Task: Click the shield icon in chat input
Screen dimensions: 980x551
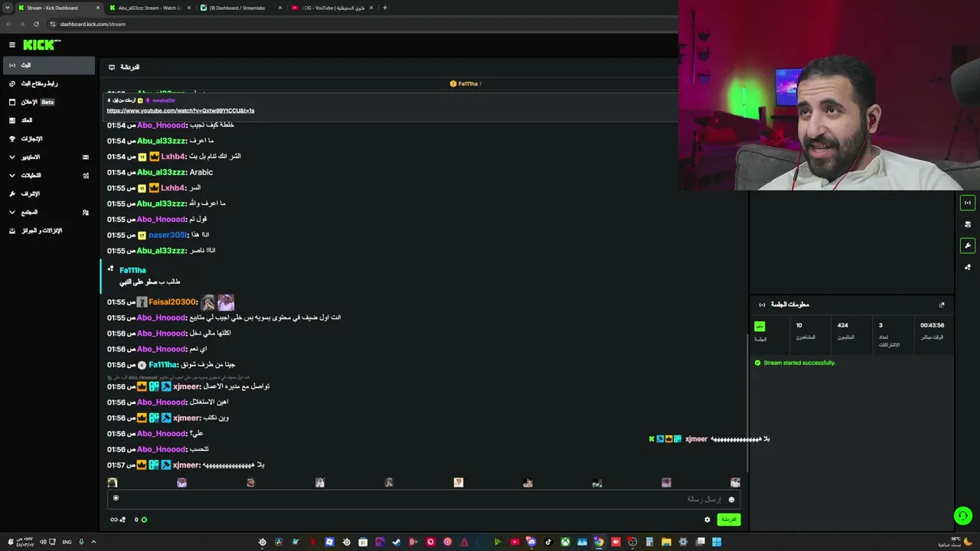Action: [116, 498]
